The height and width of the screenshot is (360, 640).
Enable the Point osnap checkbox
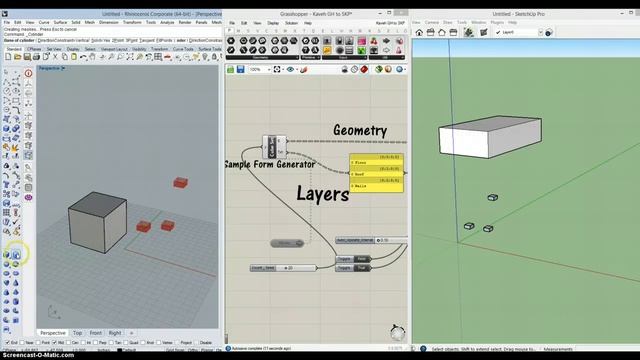click(x=38, y=342)
